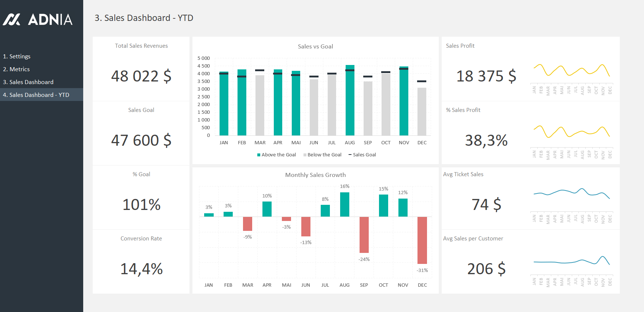Switch to 3. Sales Dashboard in sidebar
644x312 pixels.
[28, 82]
